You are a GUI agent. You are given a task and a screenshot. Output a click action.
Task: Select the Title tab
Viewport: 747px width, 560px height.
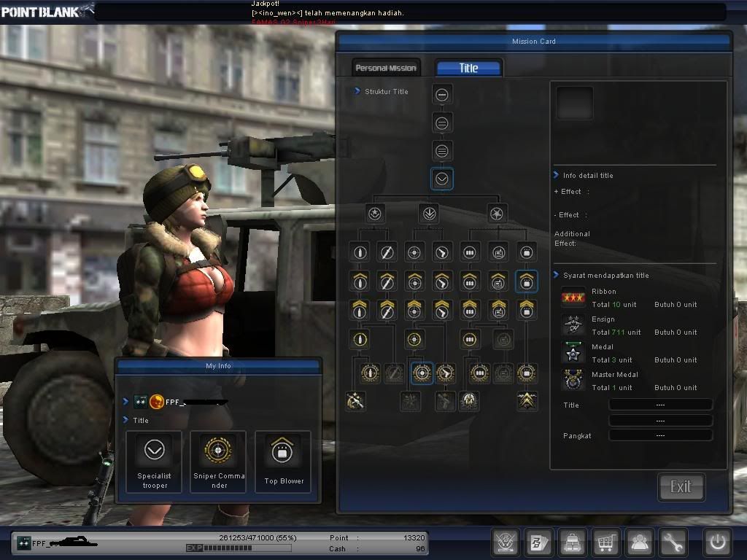468,68
